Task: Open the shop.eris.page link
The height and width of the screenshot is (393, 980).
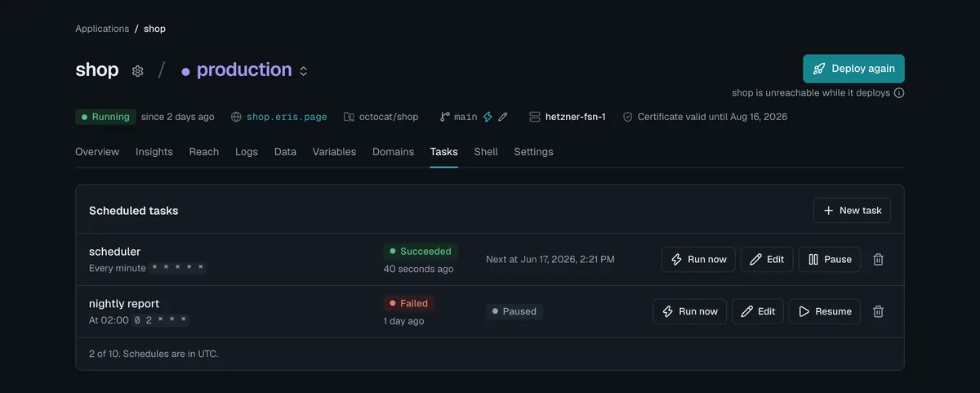Action: pos(287,117)
